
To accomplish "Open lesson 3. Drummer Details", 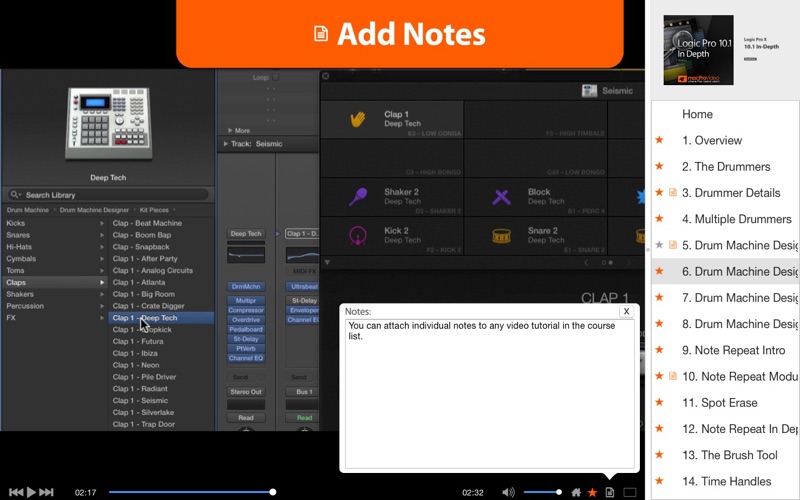I will pos(731,193).
